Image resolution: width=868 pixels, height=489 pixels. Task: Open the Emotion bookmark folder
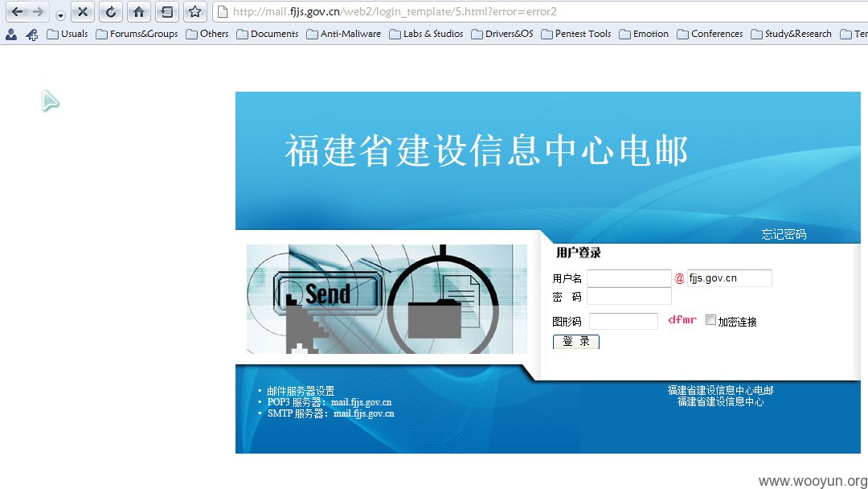tap(644, 34)
